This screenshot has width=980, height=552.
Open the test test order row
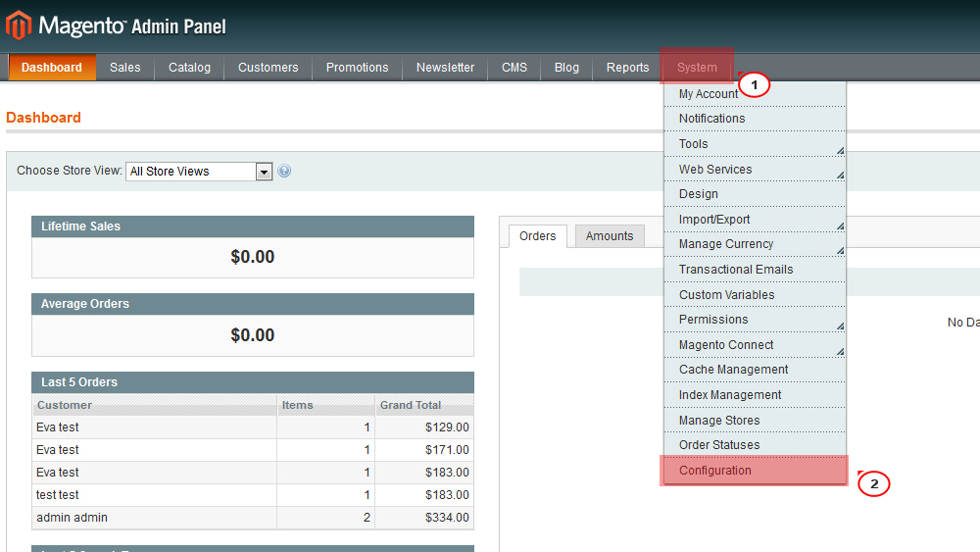(x=253, y=494)
